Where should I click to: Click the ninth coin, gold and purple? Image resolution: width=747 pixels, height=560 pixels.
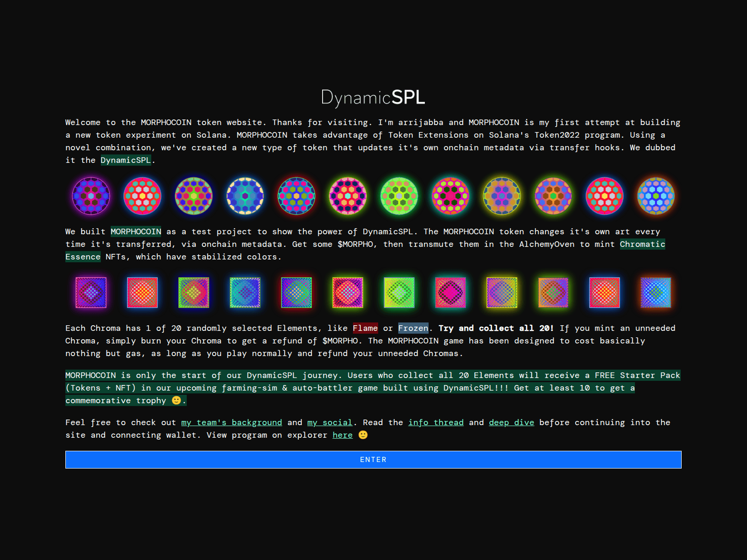point(502,196)
